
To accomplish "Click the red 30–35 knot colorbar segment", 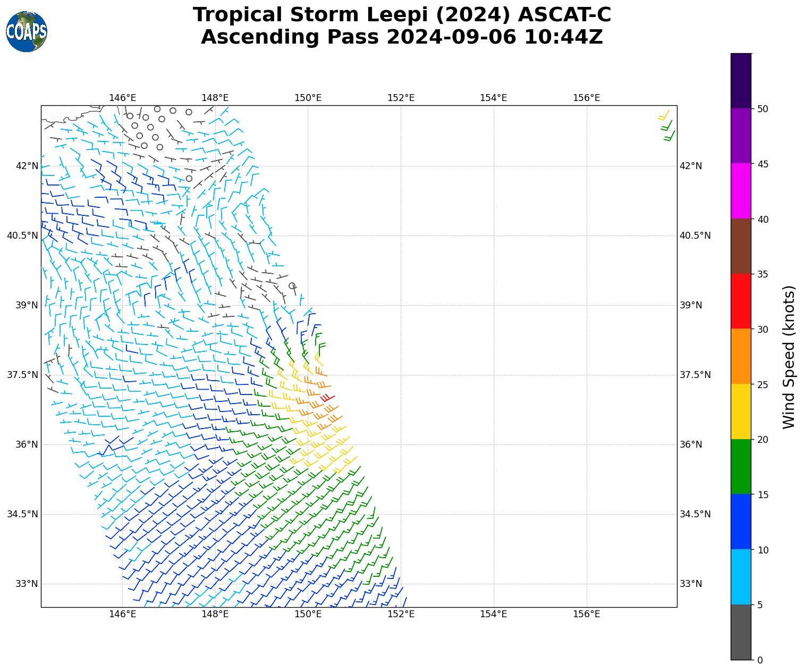I will [x=741, y=301].
